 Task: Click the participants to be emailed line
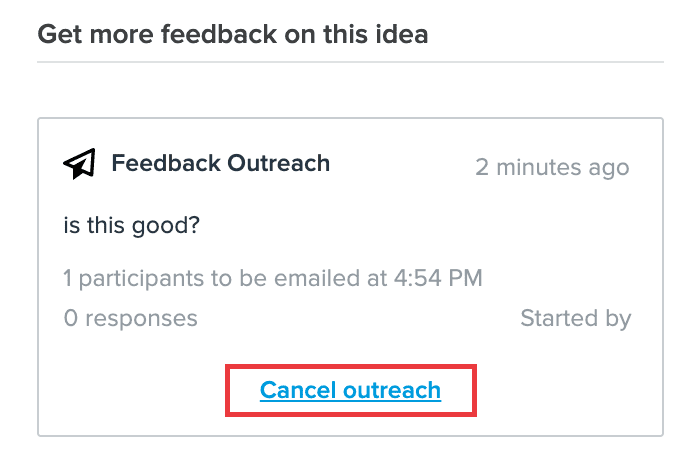pos(273,278)
